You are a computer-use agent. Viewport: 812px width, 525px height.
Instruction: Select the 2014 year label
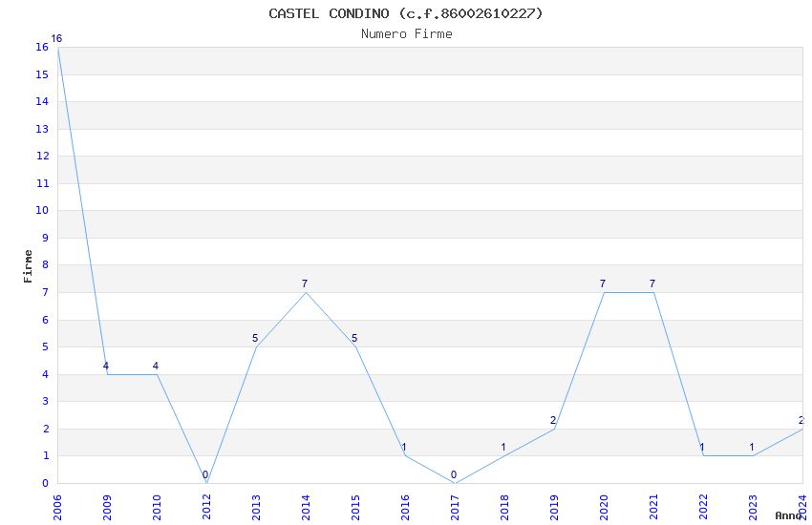pyautogui.click(x=306, y=508)
